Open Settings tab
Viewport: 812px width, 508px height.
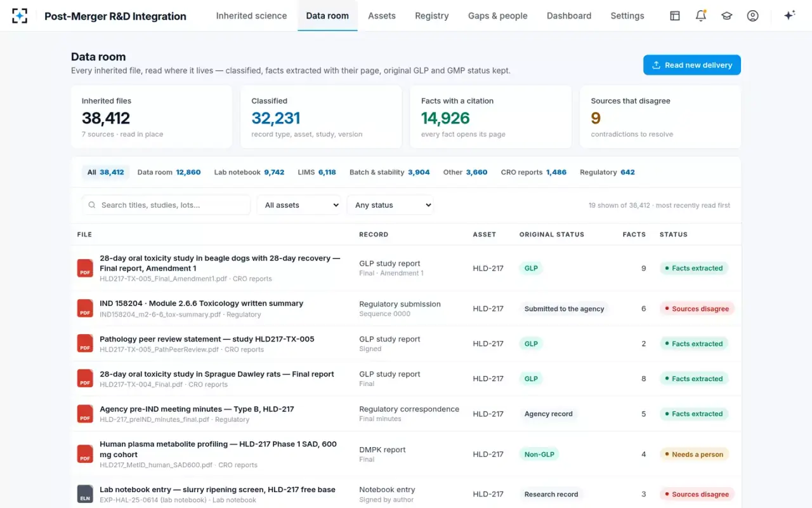tap(627, 16)
